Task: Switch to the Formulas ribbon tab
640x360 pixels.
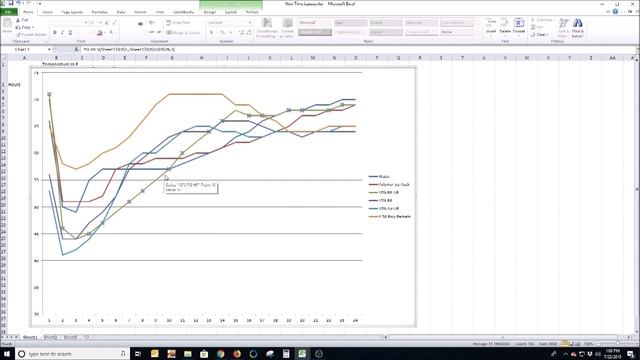Action: (x=100, y=12)
